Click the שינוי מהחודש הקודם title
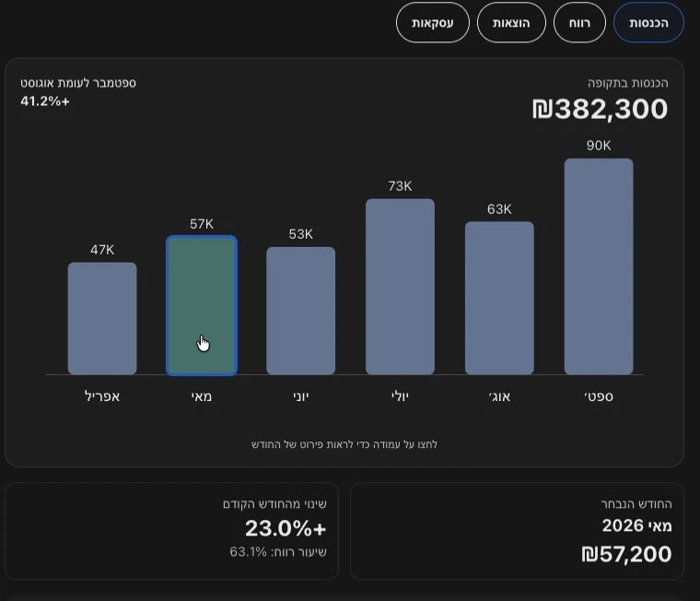The image size is (700, 601). [x=274, y=503]
